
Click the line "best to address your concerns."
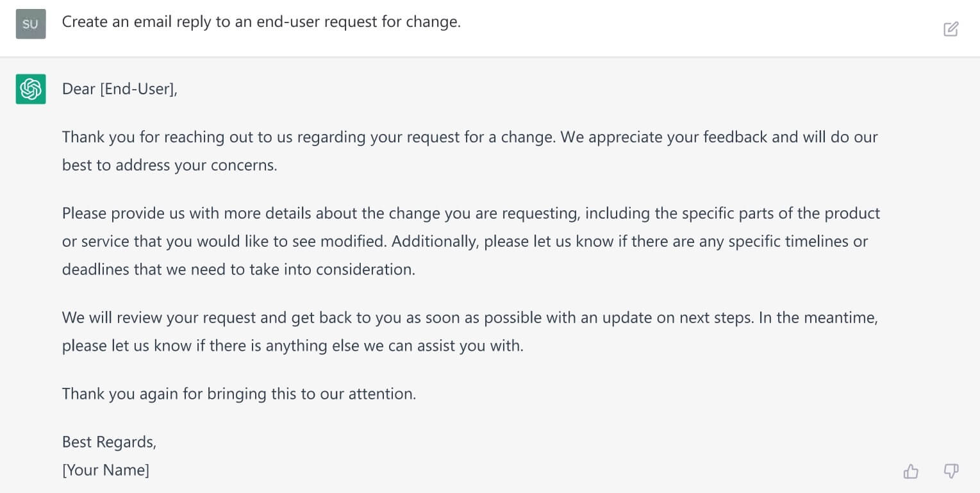[x=170, y=165]
